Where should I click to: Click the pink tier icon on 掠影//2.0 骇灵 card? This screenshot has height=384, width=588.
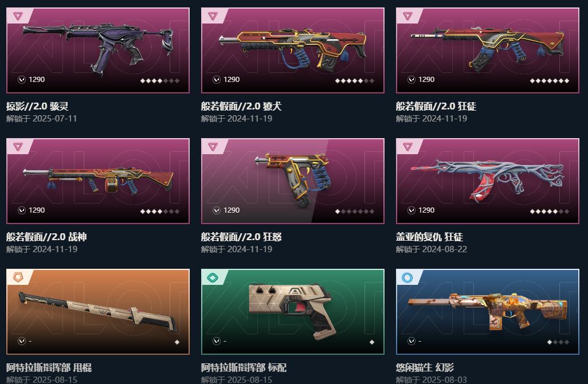[x=18, y=16]
